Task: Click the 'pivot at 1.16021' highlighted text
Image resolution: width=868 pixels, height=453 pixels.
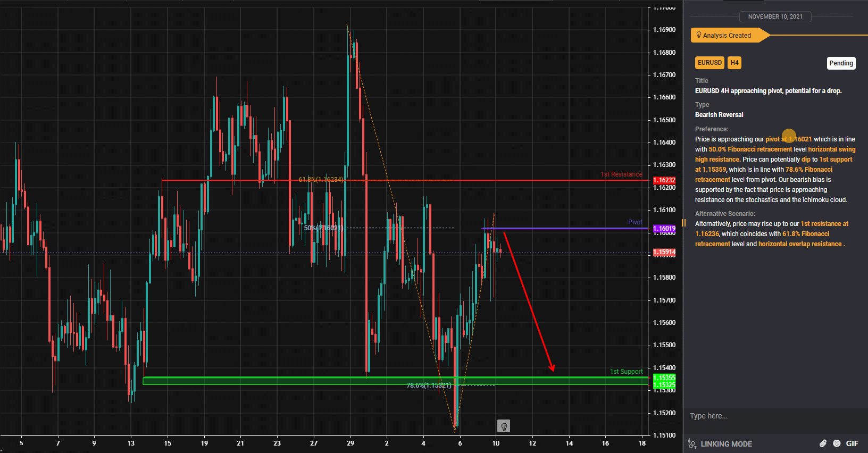Action: click(789, 139)
